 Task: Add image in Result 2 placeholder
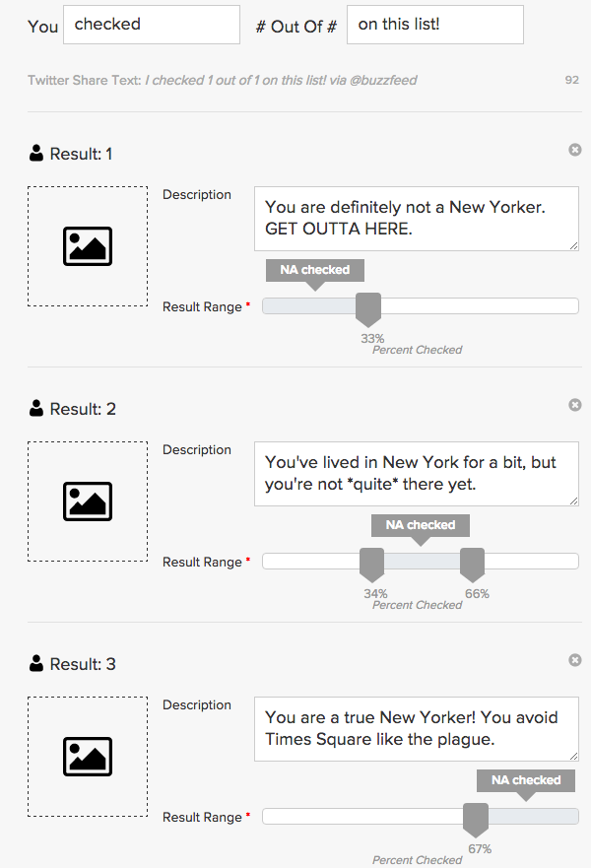(88, 501)
